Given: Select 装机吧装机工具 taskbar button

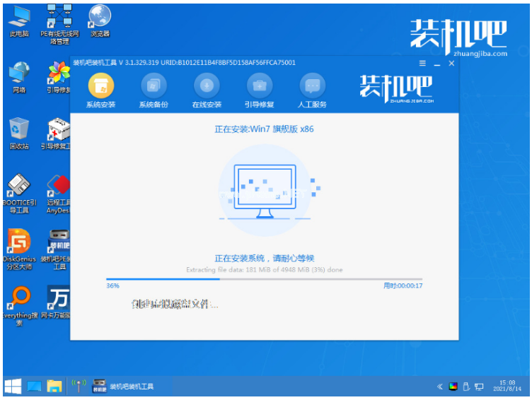Looking at the screenshot, I should click(x=124, y=387).
